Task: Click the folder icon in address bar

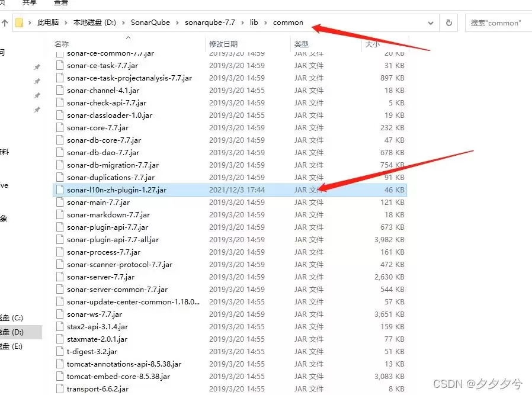Action: coord(20,23)
